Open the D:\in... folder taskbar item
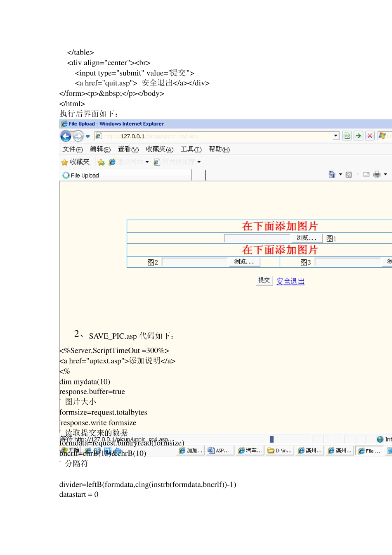The height and width of the screenshot is (555, 392). tap(280, 451)
